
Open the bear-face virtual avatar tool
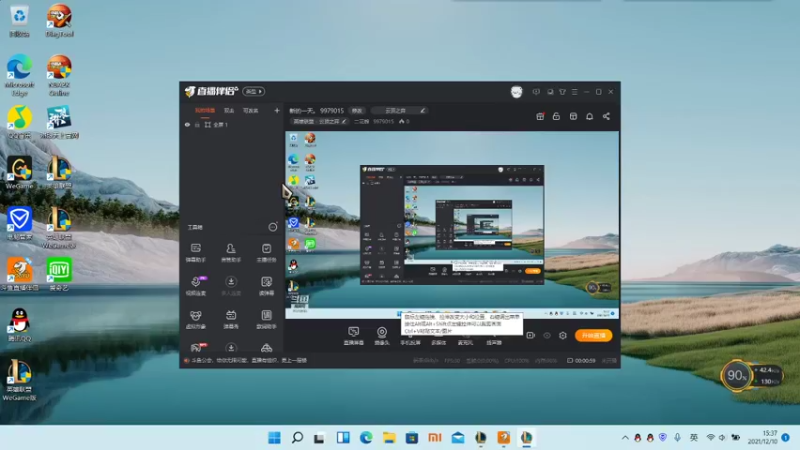[x=195, y=319]
